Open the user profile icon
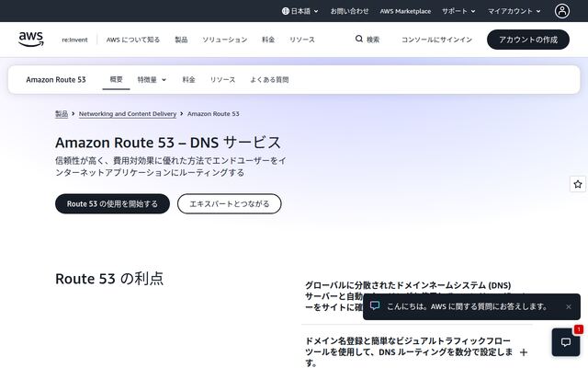 (561, 11)
